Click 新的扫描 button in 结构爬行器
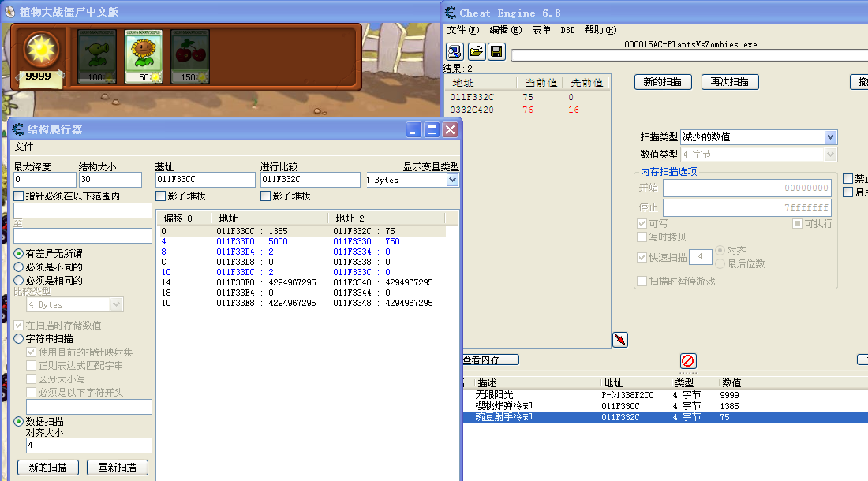Viewport: 868px width, 481px height. tap(47, 468)
